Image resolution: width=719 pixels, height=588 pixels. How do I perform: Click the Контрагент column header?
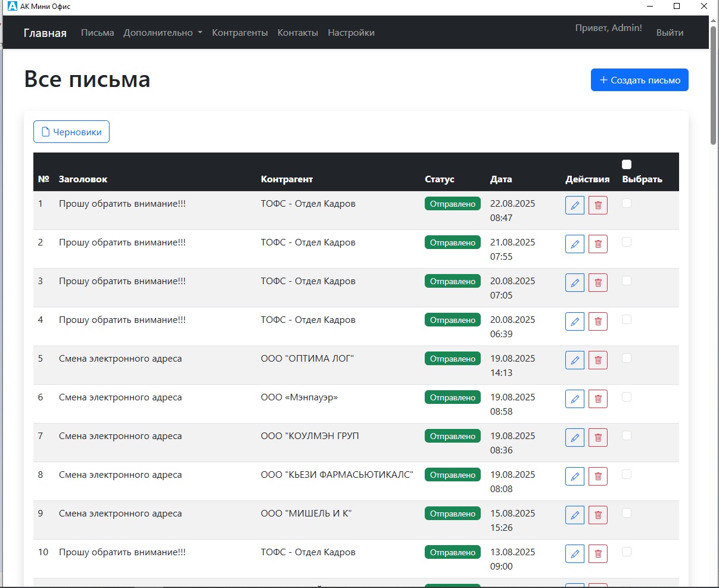(x=287, y=179)
